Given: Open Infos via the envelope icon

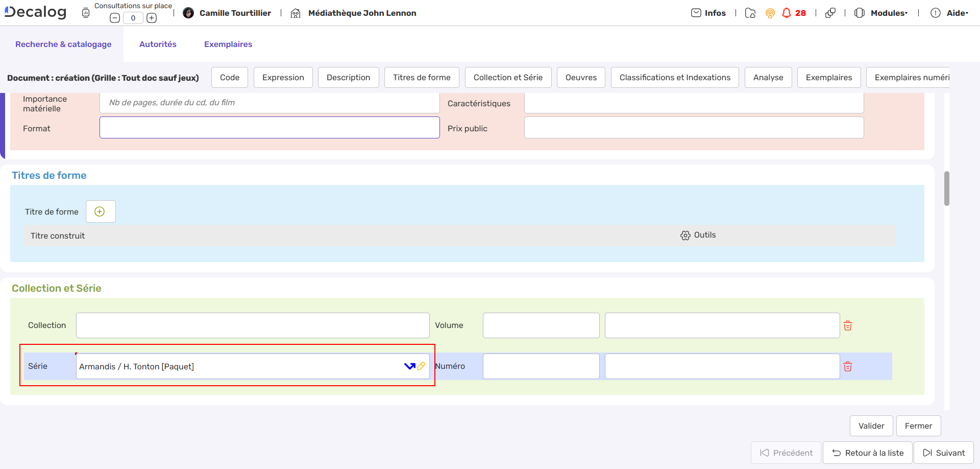Looking at the screenshot, I should click(x=697, y=13).
